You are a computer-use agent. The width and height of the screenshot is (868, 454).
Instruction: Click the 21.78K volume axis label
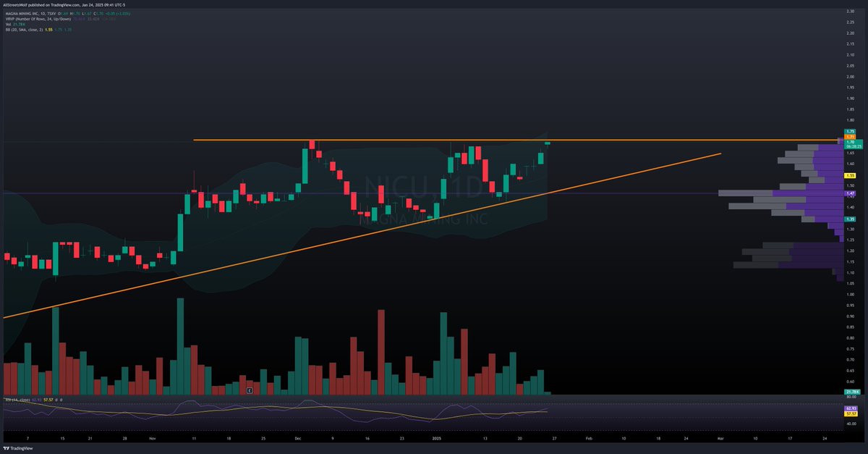851,392
